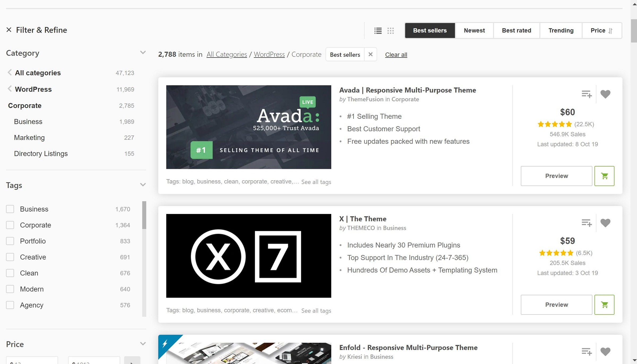Select the Directory Listings subcategory
Screen dimensions: 637x364
pyautogui.click(x=41, y=154)
